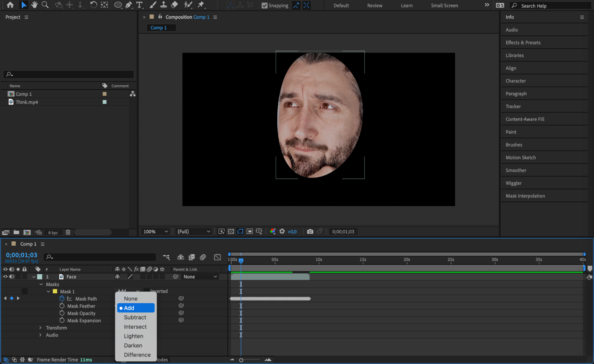Viewport: 594px width, 364px height.
Task: Click the Think.mp4 project item
Action: click(27, 102)
